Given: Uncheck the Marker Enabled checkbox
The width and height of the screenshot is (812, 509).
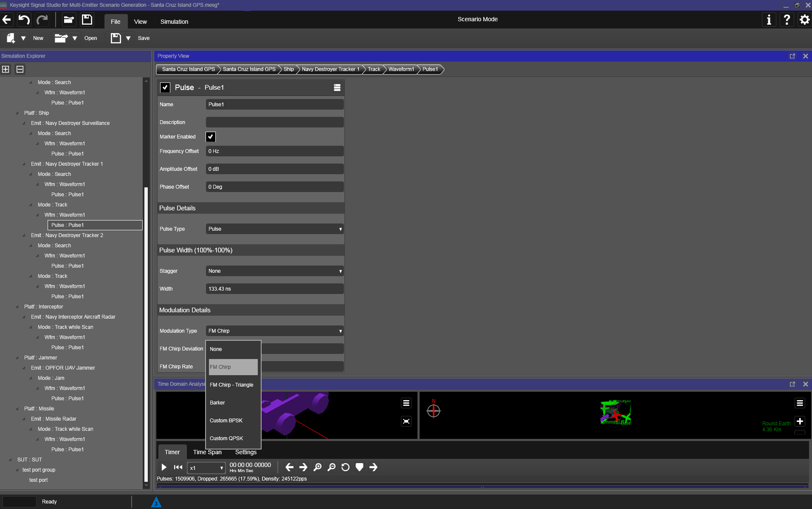Looking at the screenshot, I should 211,137.
